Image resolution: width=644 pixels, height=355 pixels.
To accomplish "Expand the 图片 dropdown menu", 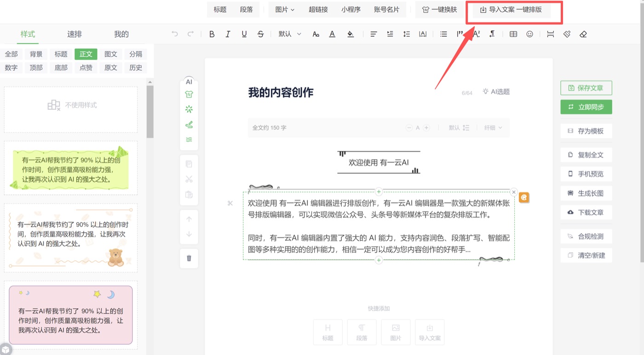I will 285,9.
